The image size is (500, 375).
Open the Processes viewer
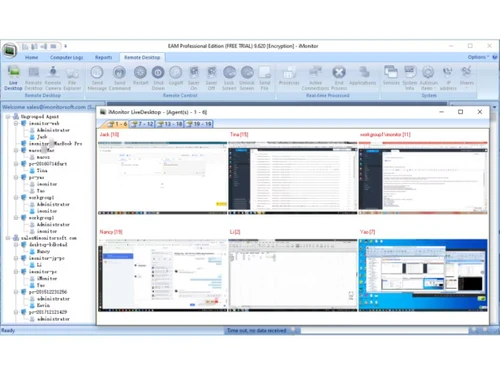[289, 75]
